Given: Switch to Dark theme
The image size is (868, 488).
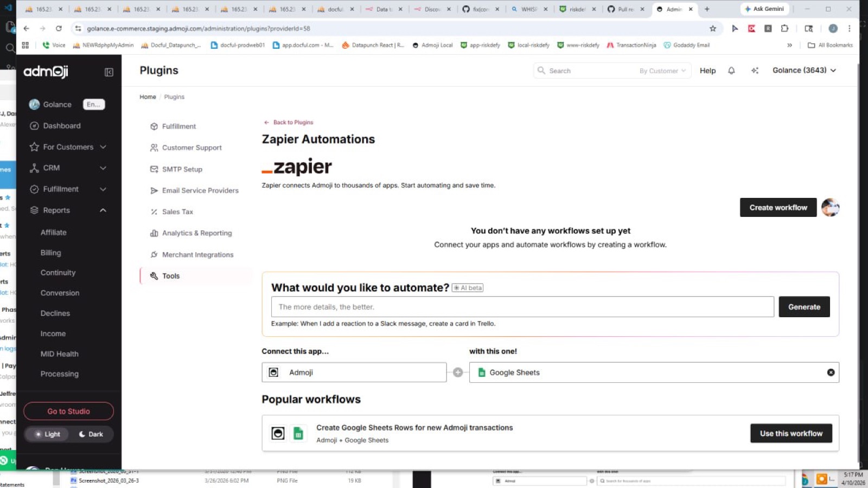Looking at the screenshot, I should coord(91,434).
